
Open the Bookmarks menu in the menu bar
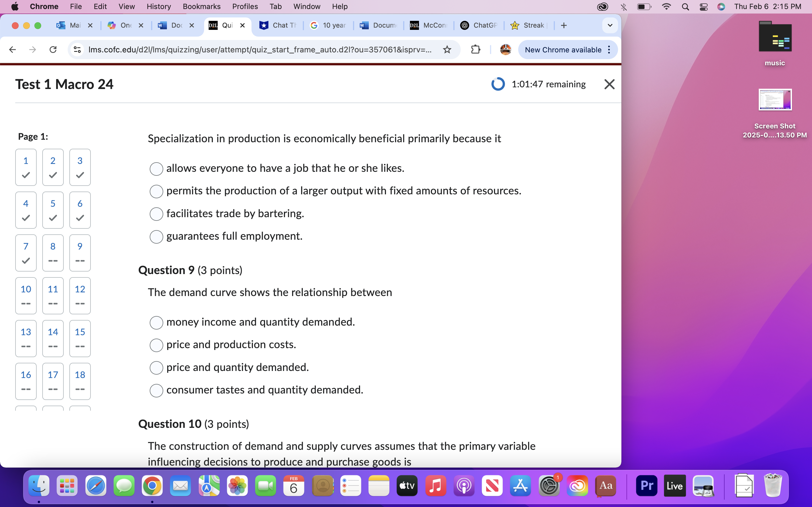[202, 6]
